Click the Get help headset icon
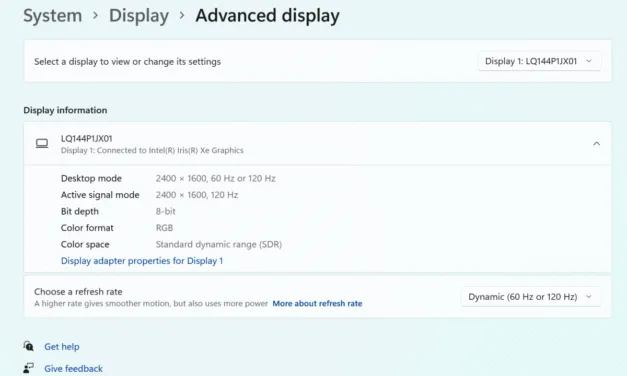 click(28, 346)
